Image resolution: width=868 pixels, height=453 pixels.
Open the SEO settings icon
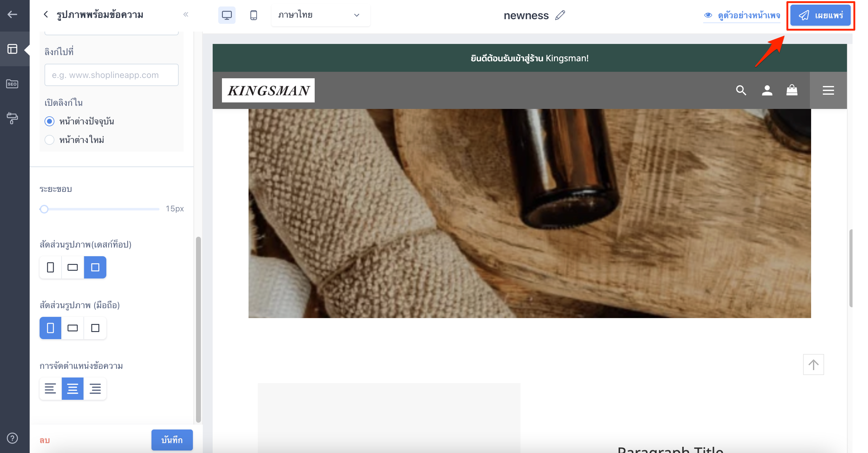coord(12,84)
